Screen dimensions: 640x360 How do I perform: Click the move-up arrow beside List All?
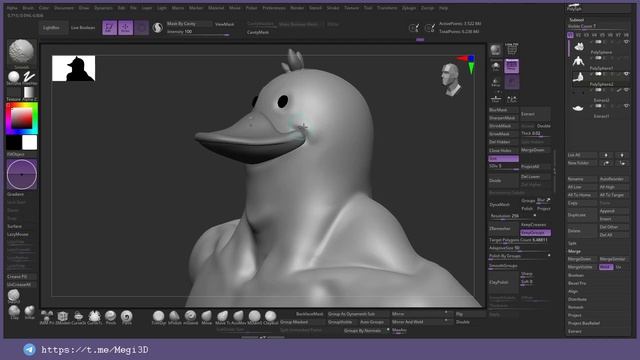pyautogui.click(x=606, y=155)
